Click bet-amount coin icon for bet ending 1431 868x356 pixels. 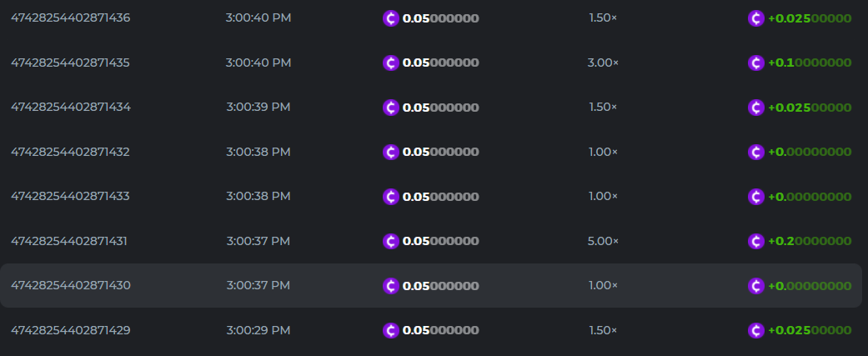(391, 241)
